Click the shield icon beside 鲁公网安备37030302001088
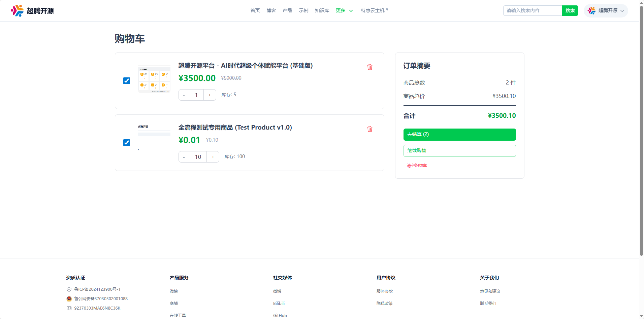Viewport: 644px width, 319px height. (69, 298)
